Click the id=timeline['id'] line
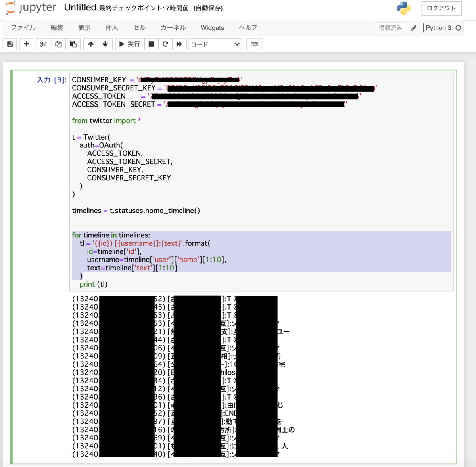 pyautogui.click(x=114, y=251)
